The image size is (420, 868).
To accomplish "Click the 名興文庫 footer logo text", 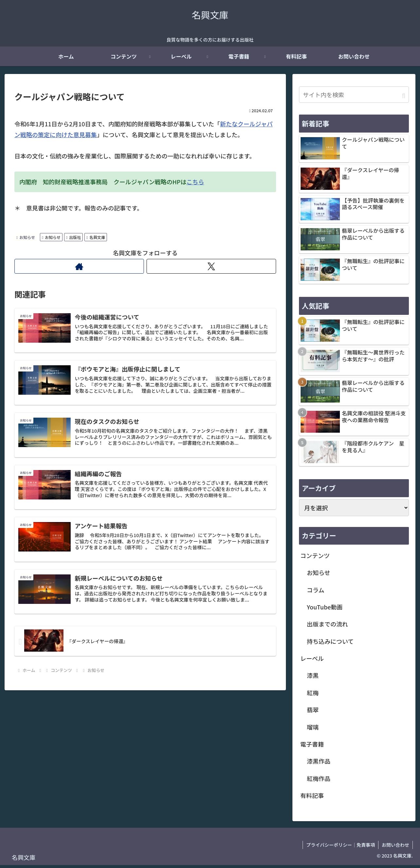I will (x=24, y=858).
